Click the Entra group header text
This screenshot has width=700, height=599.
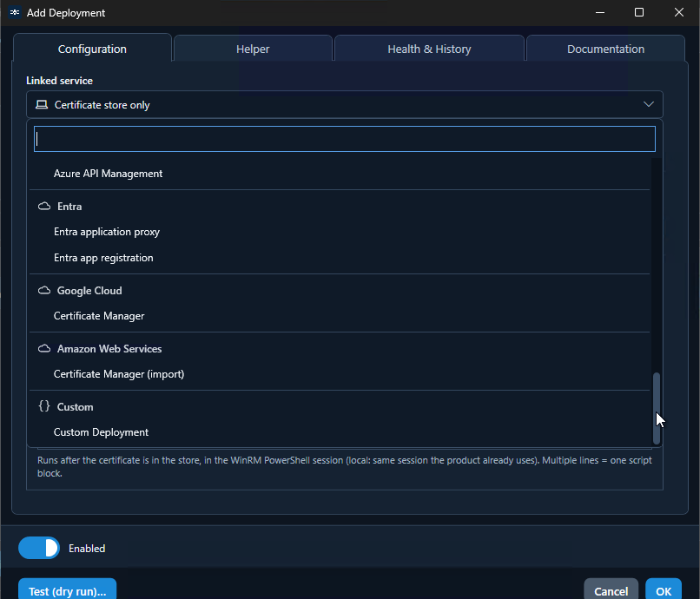[69, 207]
